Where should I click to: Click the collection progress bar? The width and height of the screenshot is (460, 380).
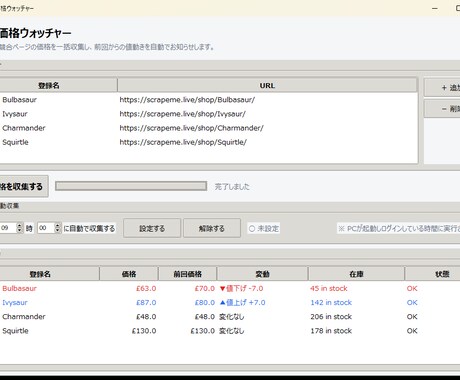(x=131, y=186)
